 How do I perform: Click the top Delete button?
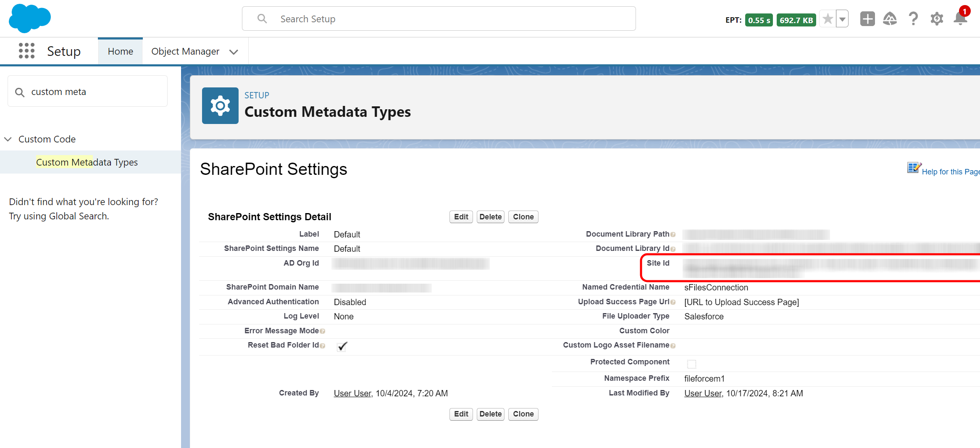(491, 217)
